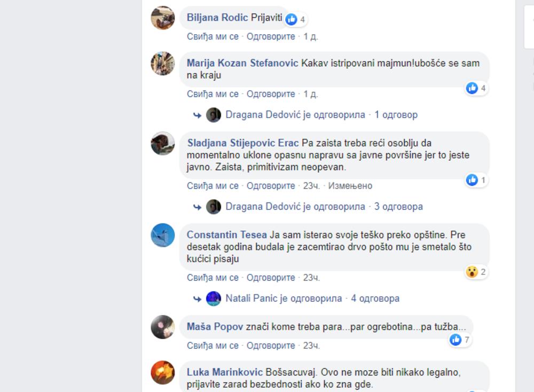Like Constantin Tesea's comment with Свиђа ми се
The image size is (534, 392).
click(x=213, y=278)
